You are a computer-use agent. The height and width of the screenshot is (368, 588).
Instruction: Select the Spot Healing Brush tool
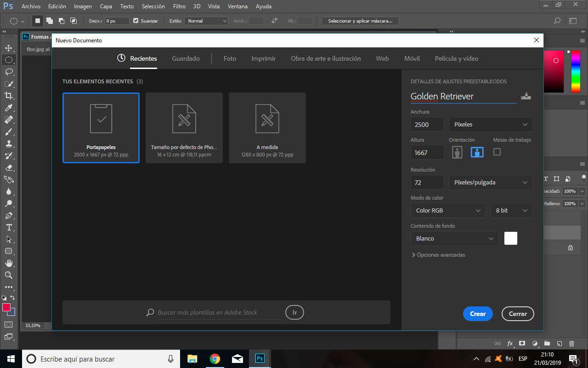coord(8,120)
